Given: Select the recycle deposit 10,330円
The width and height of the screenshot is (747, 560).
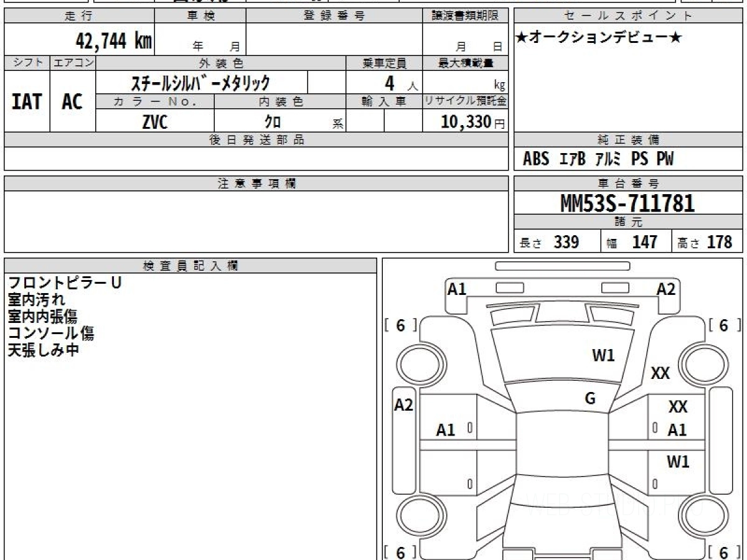Looking at the screenshot, I should pyautogui.click(x=473, y=122).
